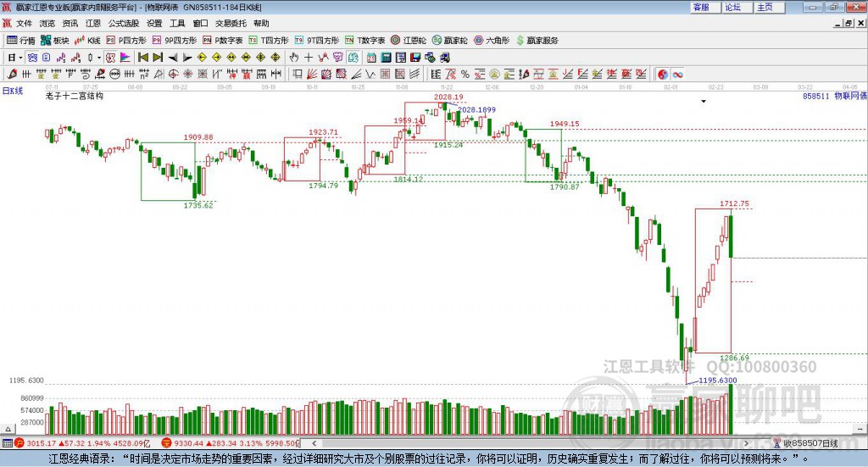
Task: Step chart left with black left arrow
Action: 173,58
